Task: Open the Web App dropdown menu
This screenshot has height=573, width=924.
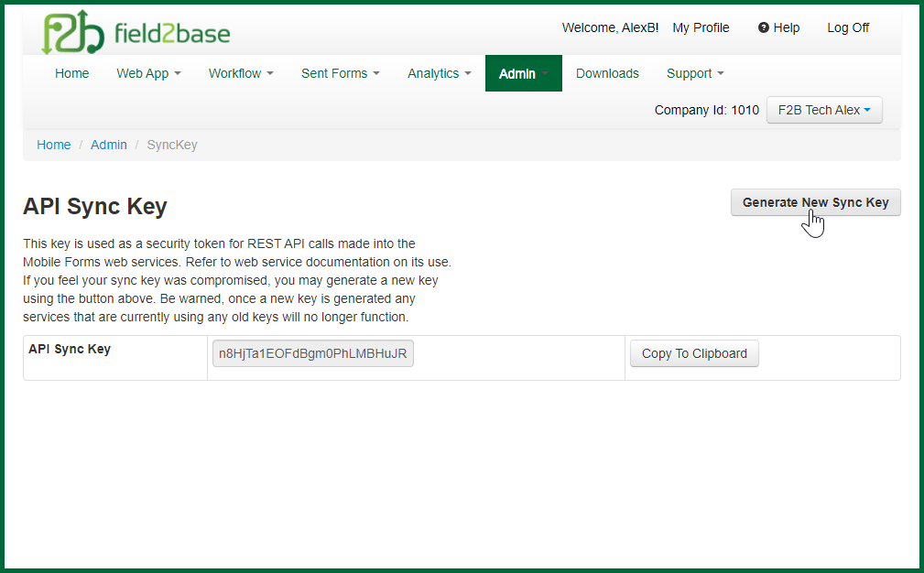Action: [x=148, y=73]
